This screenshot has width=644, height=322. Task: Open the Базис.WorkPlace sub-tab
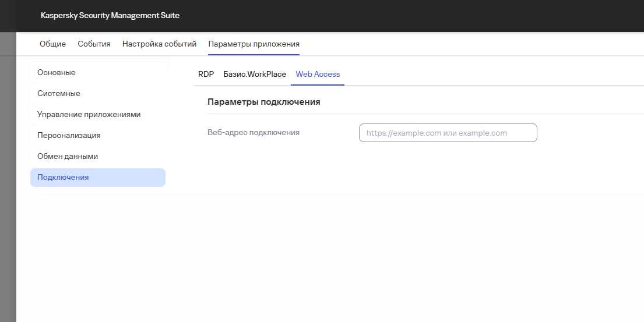click(x=255, y=75)
